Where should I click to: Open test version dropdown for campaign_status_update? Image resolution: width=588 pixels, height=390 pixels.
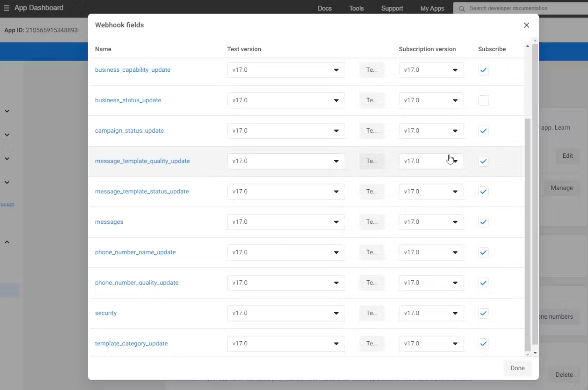(286, 130)
